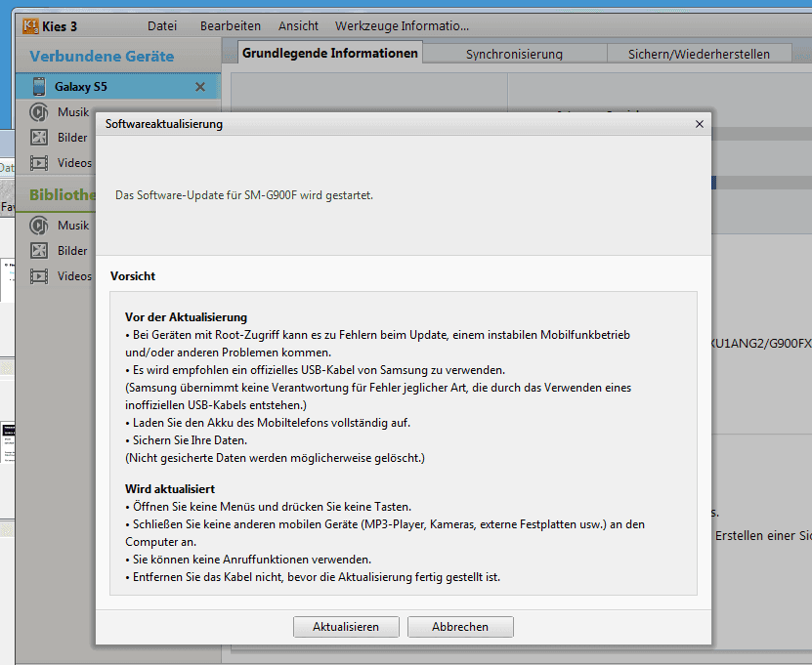Click 'Entfernen Sie das Kabel nicht' line
Viewport: 812px width, 665px height.
pyautogui.click(x=313, y=577)
